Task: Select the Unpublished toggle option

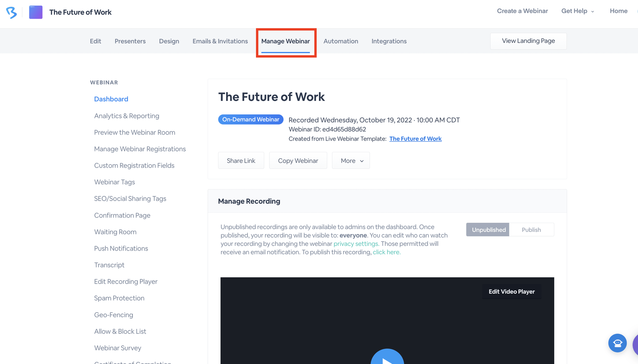Action: point(488,230)
